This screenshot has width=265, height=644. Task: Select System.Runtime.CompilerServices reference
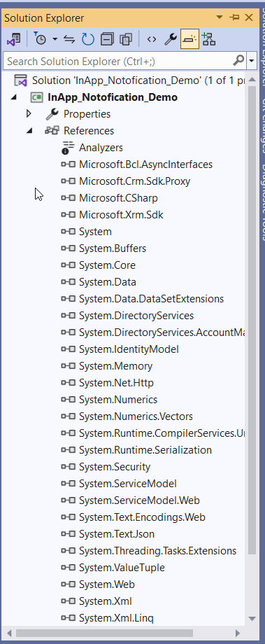(x=162, y=433)
